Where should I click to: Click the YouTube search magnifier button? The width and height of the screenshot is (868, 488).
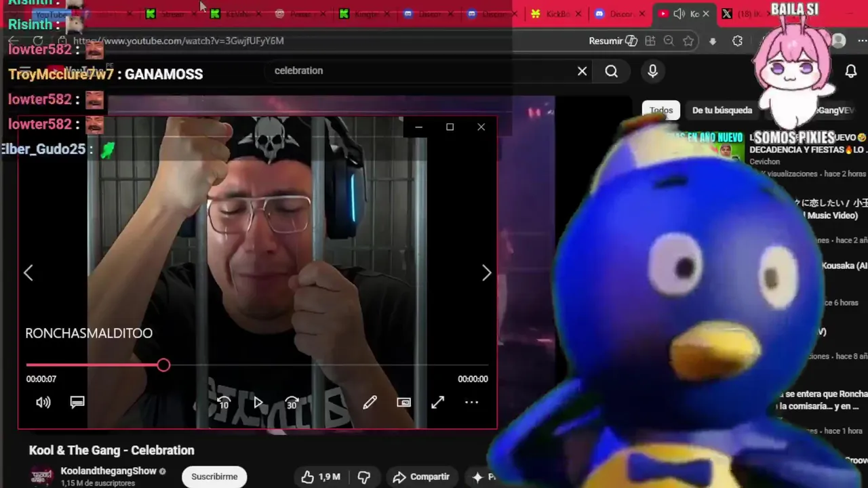pos(611,71)
